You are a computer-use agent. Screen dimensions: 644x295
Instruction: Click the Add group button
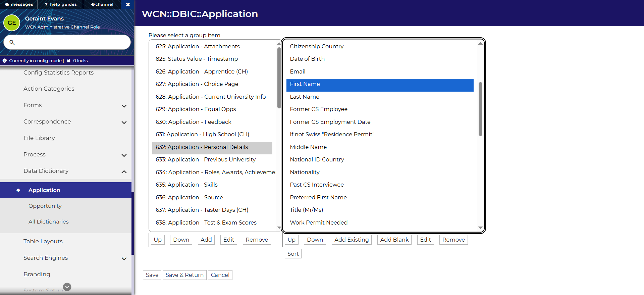(206, 240)
